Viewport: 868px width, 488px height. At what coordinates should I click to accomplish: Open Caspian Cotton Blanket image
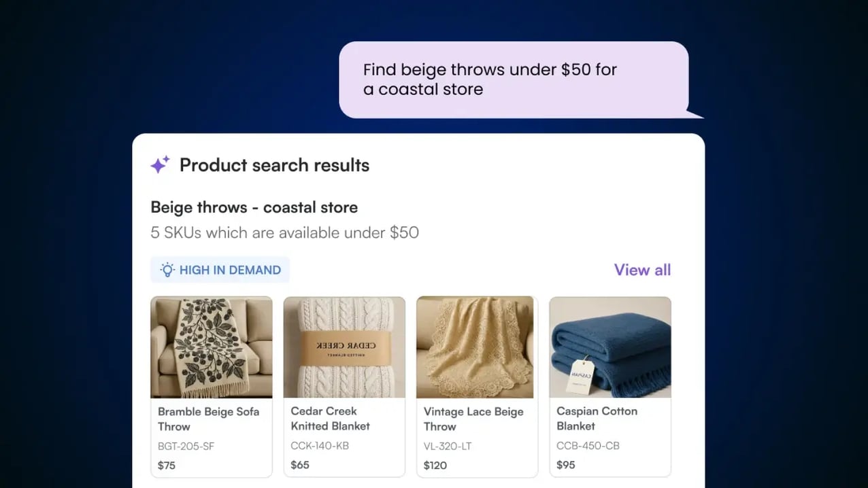point(610,347)
